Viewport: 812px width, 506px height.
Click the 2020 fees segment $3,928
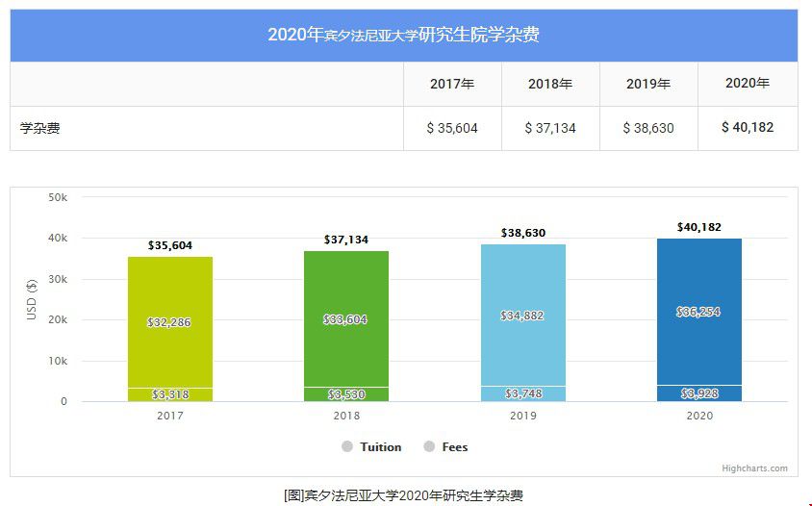click(699, 393)
